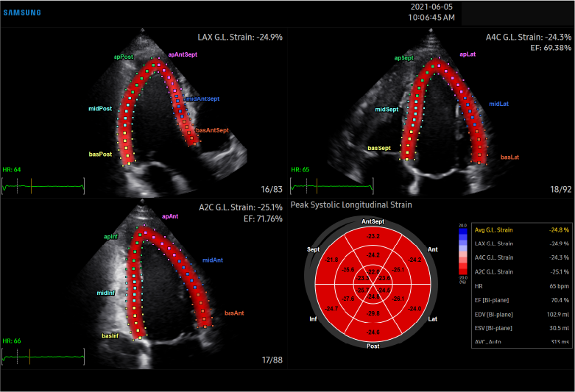Viewport: 575px width, 392px height.
Task: Click the Post bull's-eye axis label
Action: pos(373,346)
